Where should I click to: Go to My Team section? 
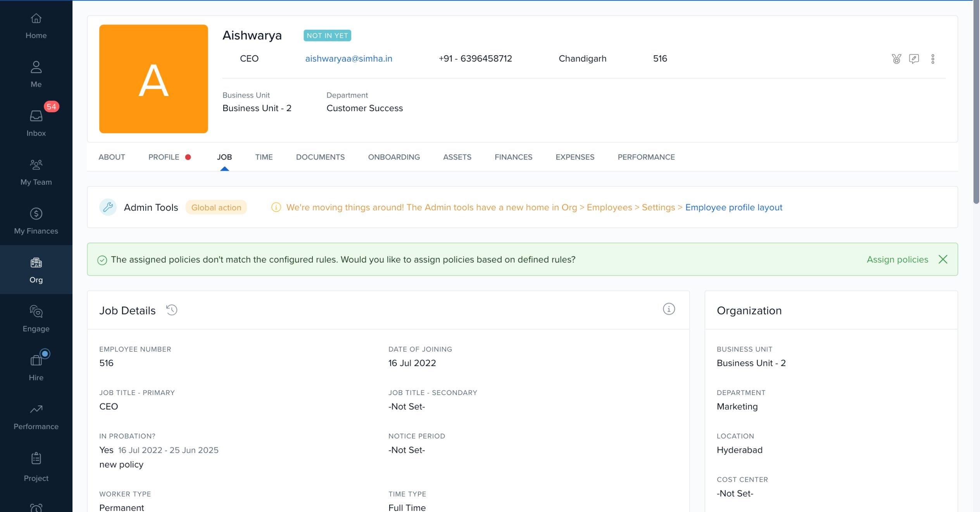coord(36,172)
